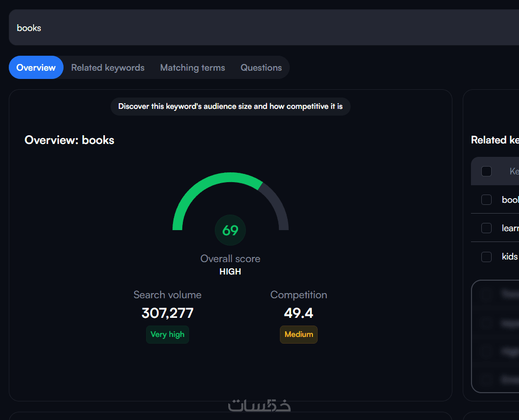The height and width of the screenshot is (420, 519).
Task: Click the 'Search volume' label
Action: click(x=167, y=295)
